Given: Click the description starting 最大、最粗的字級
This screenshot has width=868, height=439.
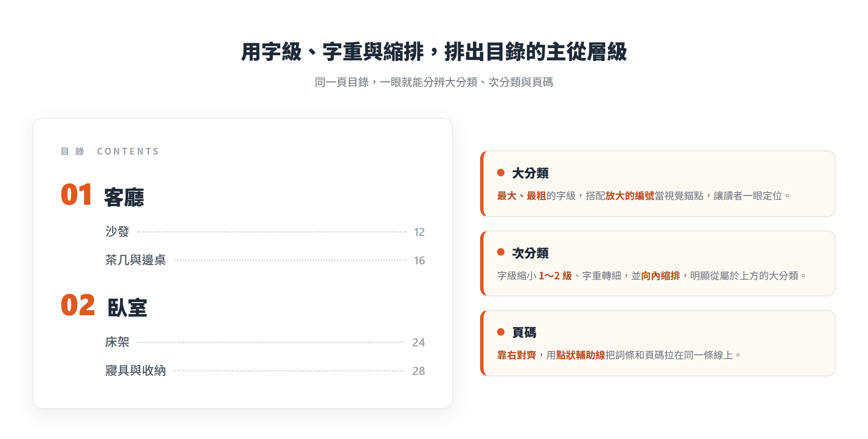Looking at the screenshot, I should (x=643, y=196).
